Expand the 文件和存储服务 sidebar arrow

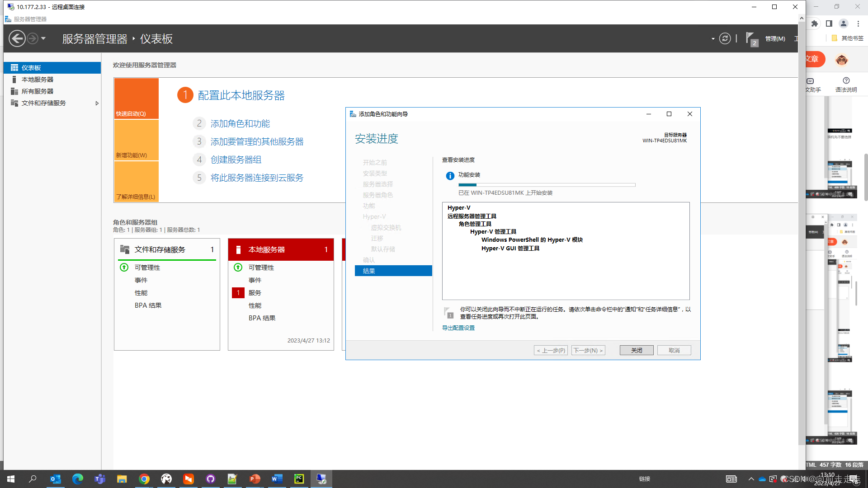pos(97,103)
